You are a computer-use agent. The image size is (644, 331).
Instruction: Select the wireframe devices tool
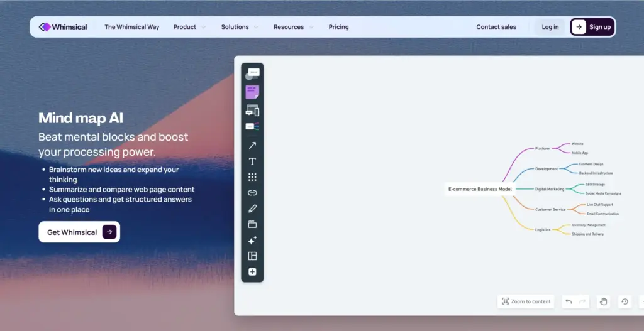click(x=252, y=111)
